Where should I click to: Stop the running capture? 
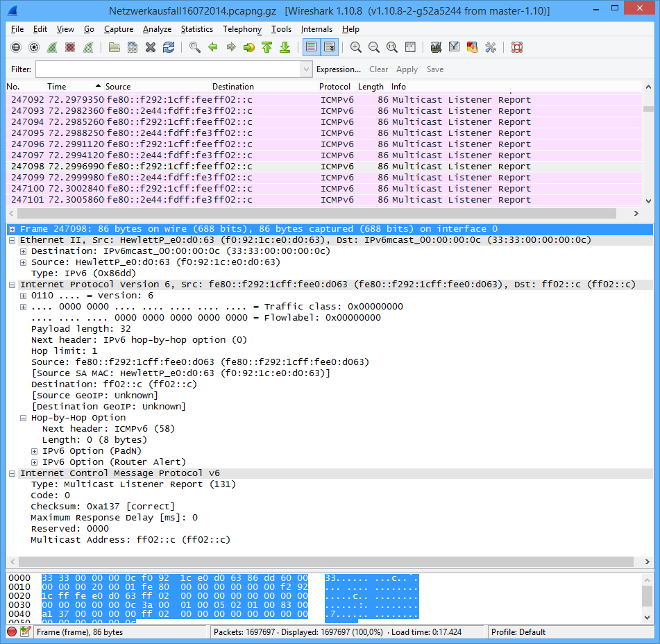click(70, 47)
